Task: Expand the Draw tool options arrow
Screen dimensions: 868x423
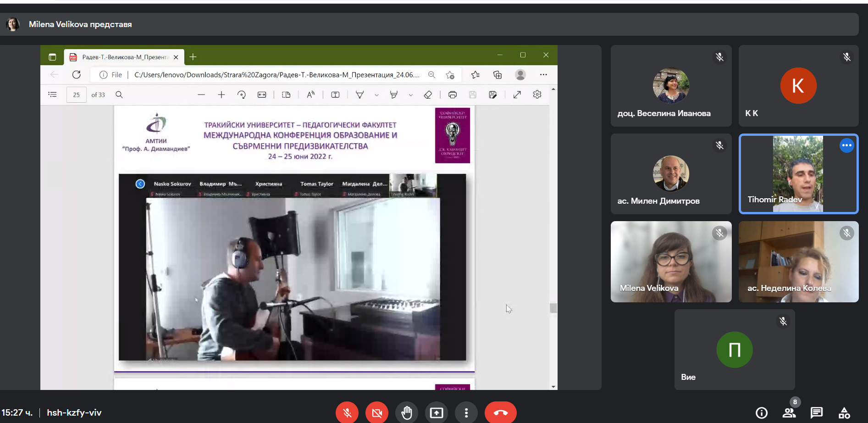Action: tap(376, 95)
